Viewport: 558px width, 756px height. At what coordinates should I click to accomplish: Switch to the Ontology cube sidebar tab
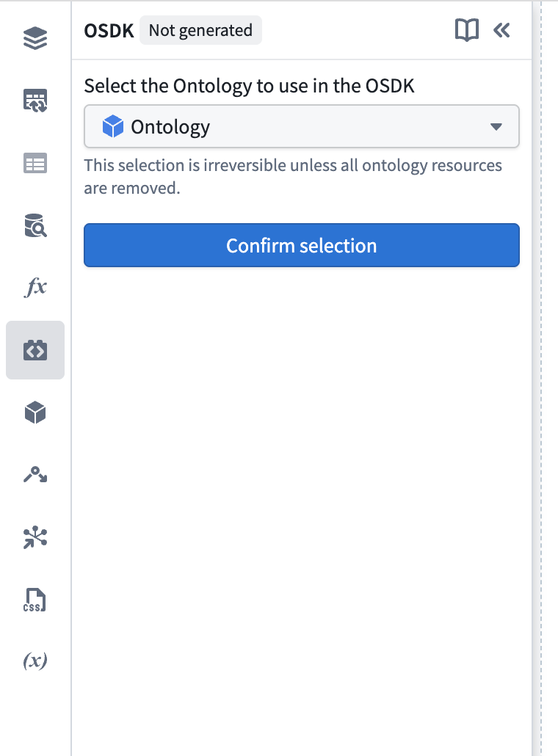(x=35, y=412)
